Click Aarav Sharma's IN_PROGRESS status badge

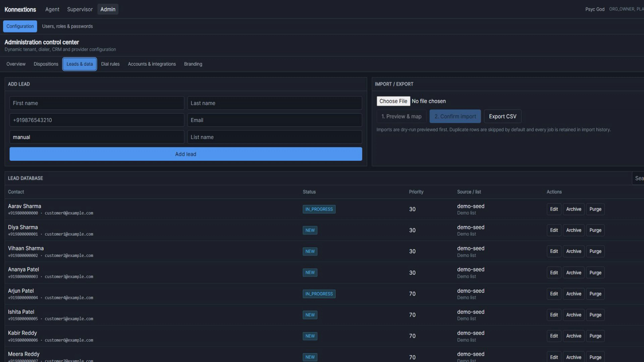319,209
